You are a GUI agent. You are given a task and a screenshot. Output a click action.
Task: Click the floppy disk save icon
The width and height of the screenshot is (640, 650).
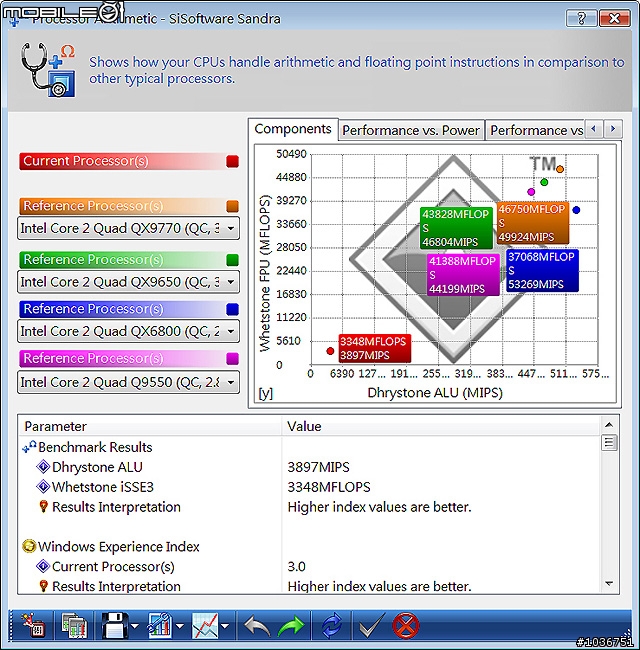click(x=114, y=625)
